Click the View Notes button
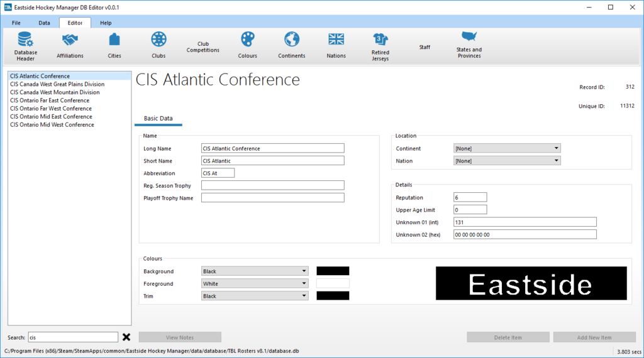The height and width of the screenshot is (358, 644). [180, 337]
